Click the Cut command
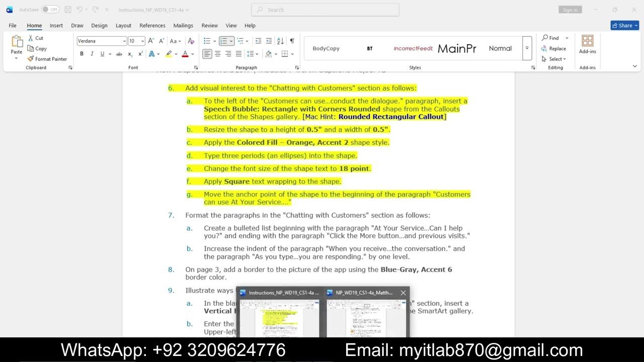Viewport: 644px width, 362px height. [x=35, y=38]
